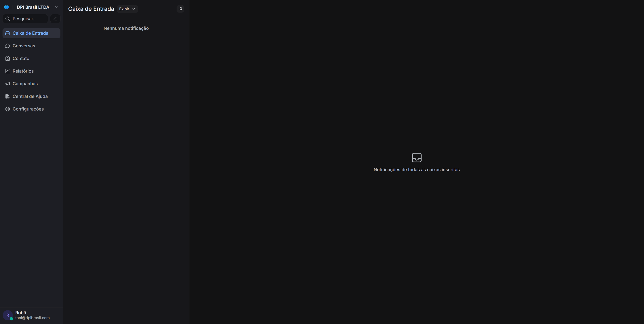Click the Caixa de Entrada inbox icon
Image resolution: width=644 pixels, height=324 pixels.
[8, 33]
